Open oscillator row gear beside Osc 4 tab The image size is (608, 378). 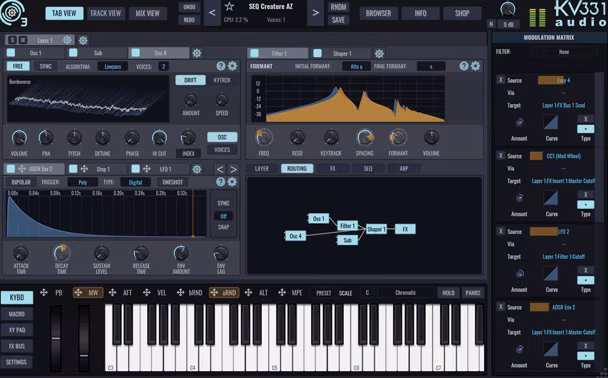pos(197,53)
